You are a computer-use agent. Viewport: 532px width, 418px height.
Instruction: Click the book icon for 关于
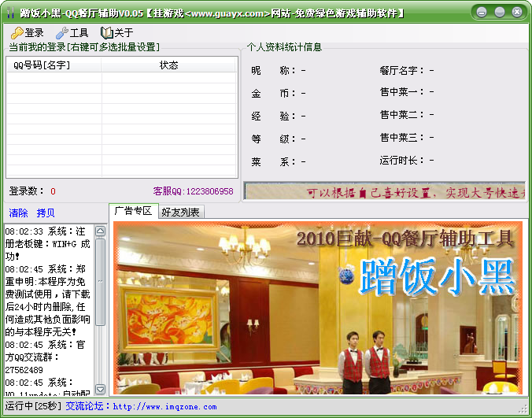pyautogui.click(x=106, y=32)
